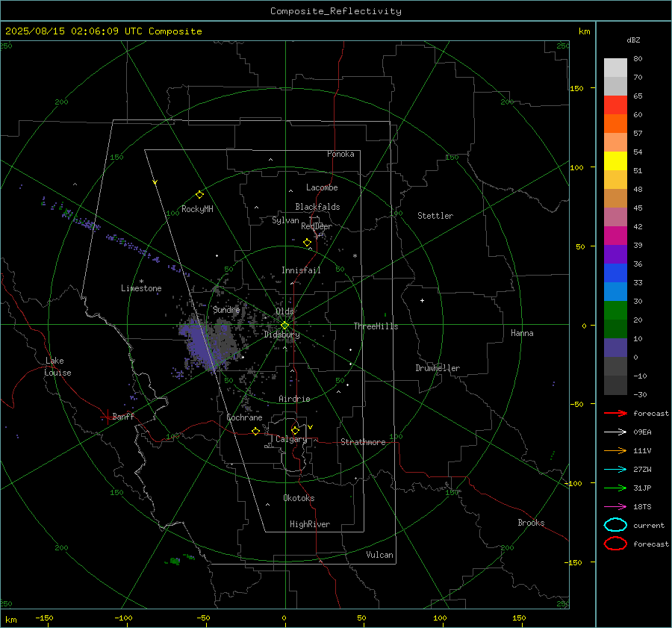Click the Red Deer city label
Screen dimensions: 672x628
pyautogui.click(x=317, y=226)
